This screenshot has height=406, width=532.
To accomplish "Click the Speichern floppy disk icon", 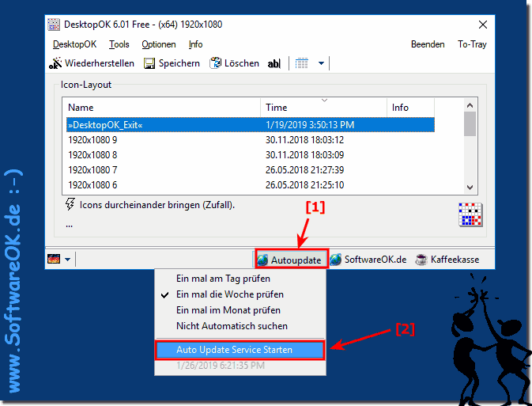I will [149, 63].
